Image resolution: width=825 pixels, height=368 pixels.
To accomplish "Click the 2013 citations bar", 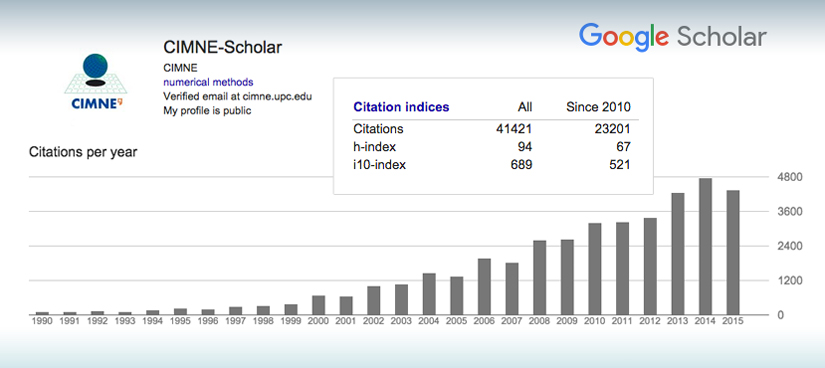I will pos(678,254).
